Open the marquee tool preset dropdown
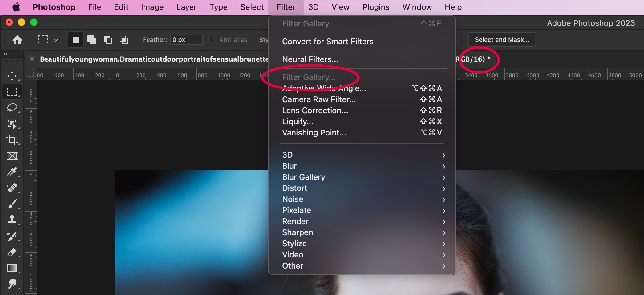 (x=56, y=40)
